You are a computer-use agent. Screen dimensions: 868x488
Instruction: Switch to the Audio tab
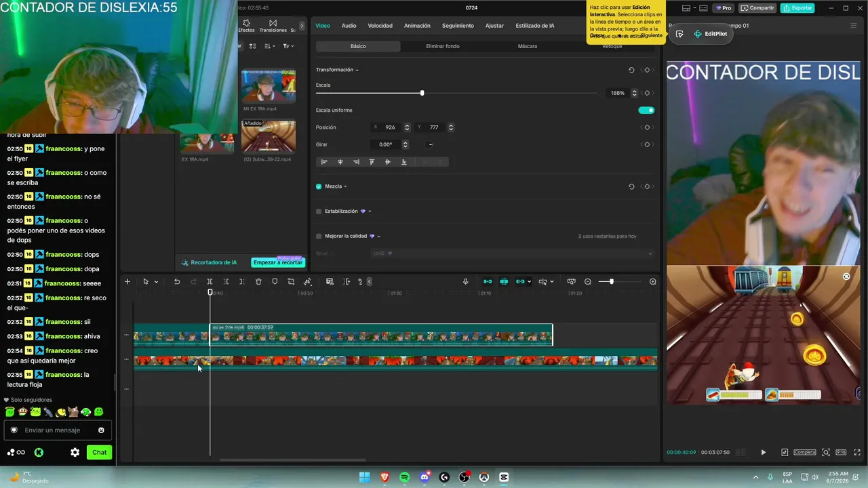point(349,26)
